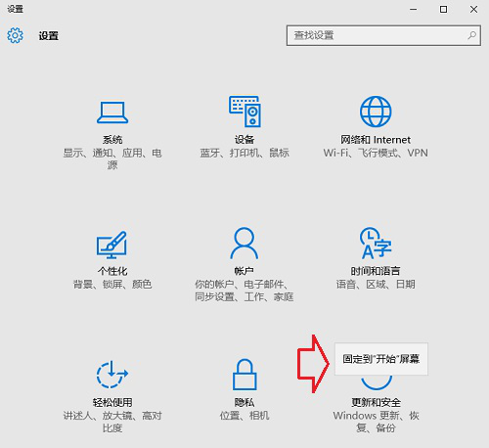Image resolution: width=489 pixels, height=448 pixels.
Task: Open the 帐户 person icon
Action: [x=244, y=244]
